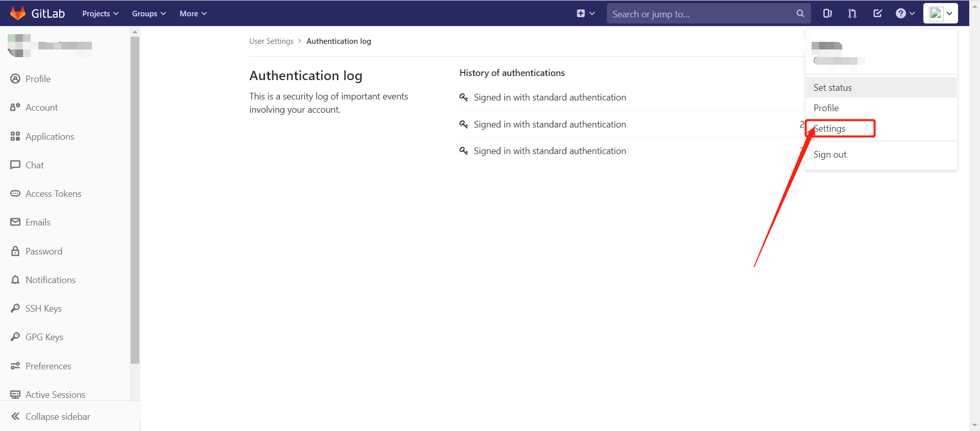This screenshot has height=431, width=980.
Task: Click the Account sidebar icon
Action: (15, 107)
